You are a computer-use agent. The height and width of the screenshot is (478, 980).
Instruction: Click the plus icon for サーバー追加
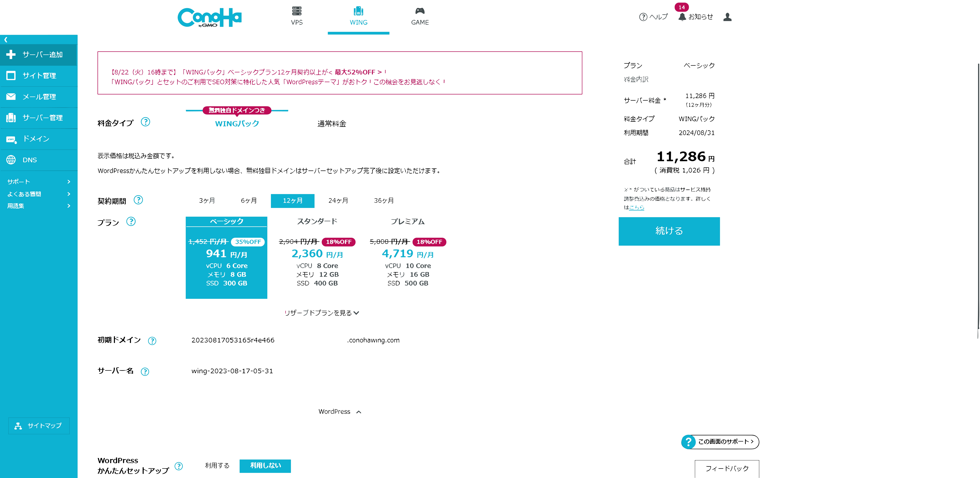point(11,54)
